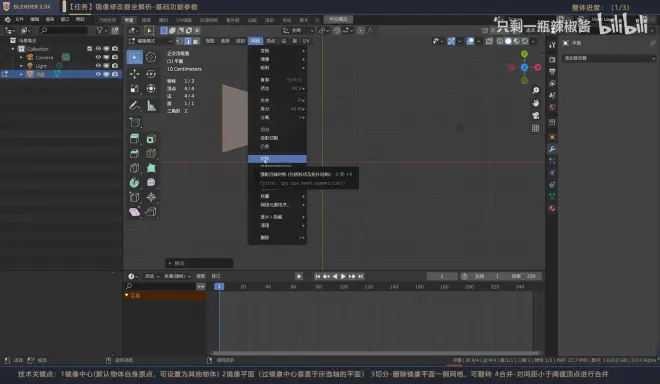This screenshot has width=660, height=384.
Task: Hide the Camera object in outliner
Action: click(98, 57)
